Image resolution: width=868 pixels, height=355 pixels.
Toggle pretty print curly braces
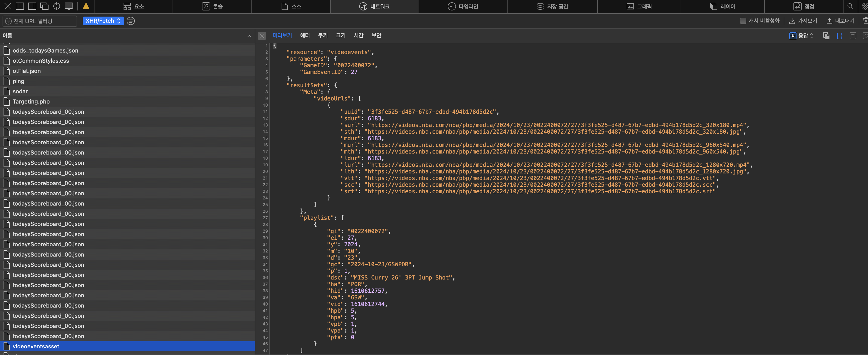(x=839, y=36)
